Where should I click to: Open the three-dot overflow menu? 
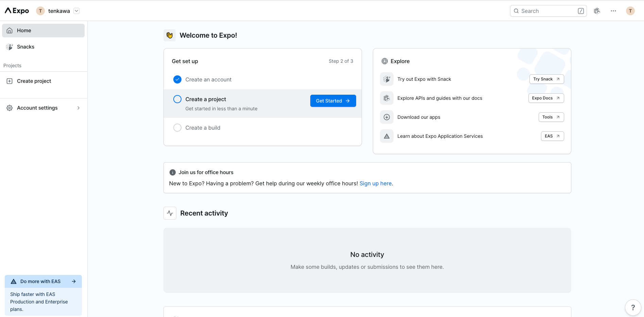(613, 11)
